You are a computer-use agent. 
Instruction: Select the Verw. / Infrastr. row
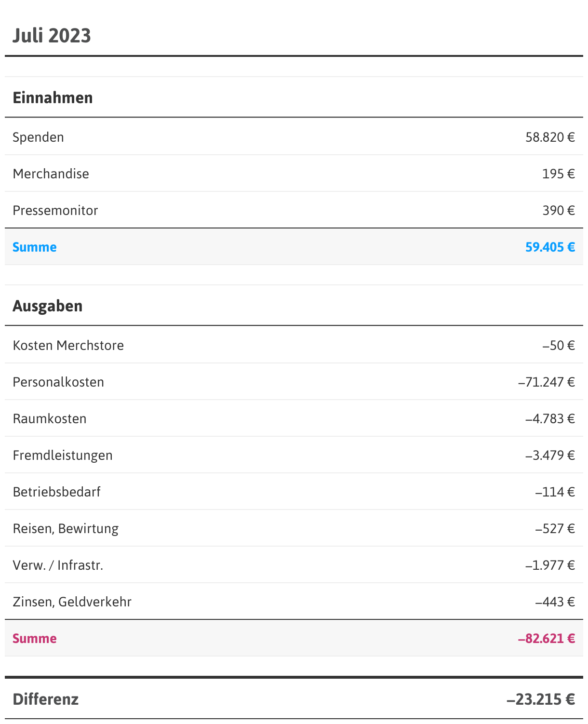click(x=58, y=565)
